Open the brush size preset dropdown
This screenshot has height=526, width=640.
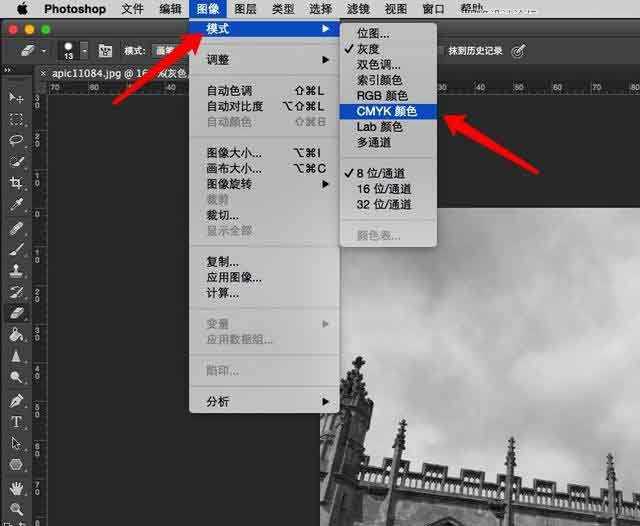point(84,51)
